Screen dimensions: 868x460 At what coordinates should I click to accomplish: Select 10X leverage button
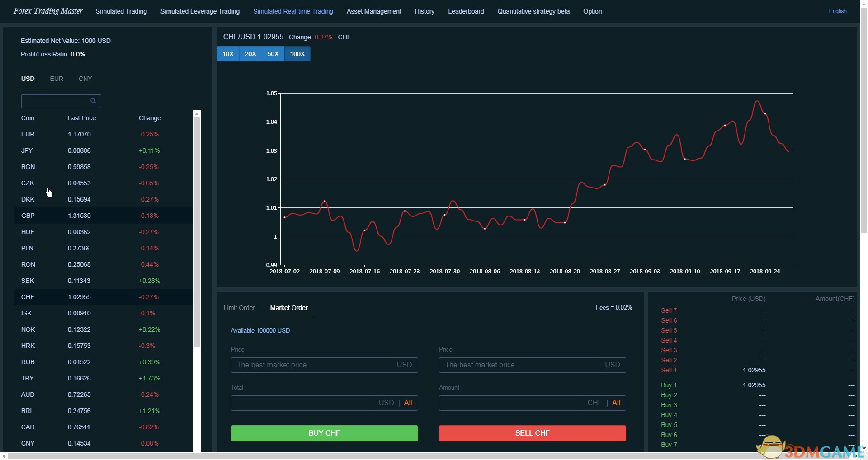pos(228,54)
